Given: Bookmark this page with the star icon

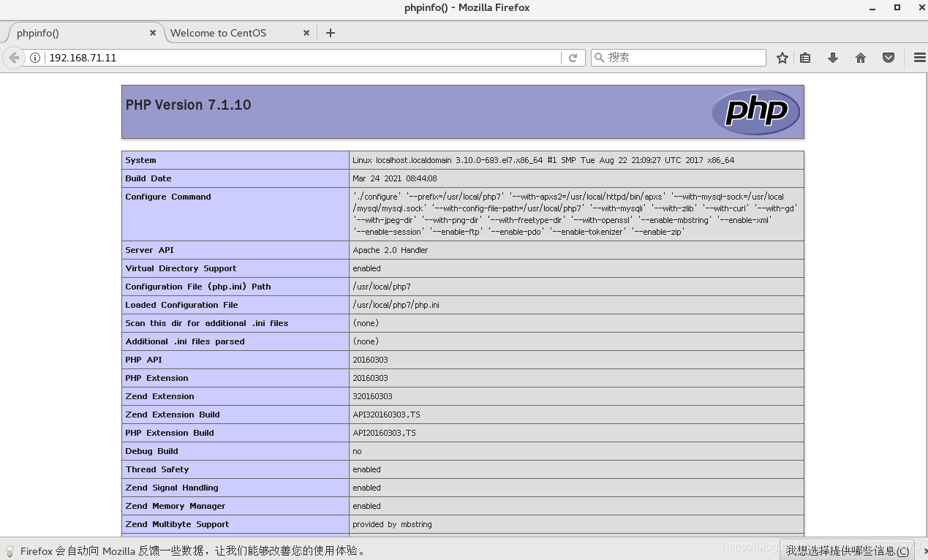Looking at the screenshot, I should coord(782,58).
